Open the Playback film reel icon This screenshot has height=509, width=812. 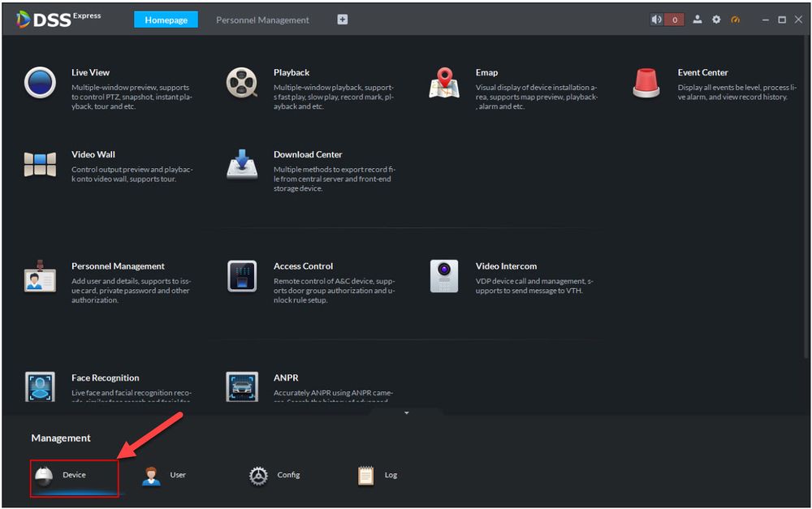tap(242, 82)
